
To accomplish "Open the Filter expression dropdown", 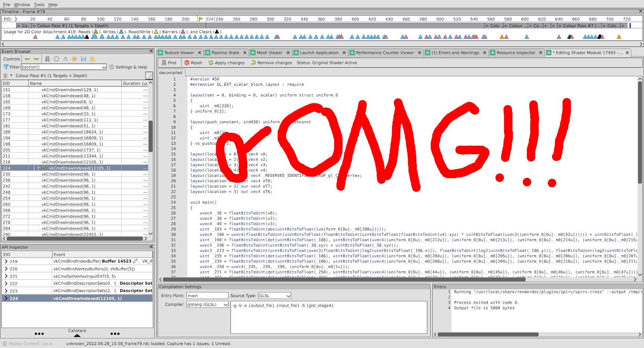I will click(104, 67).
